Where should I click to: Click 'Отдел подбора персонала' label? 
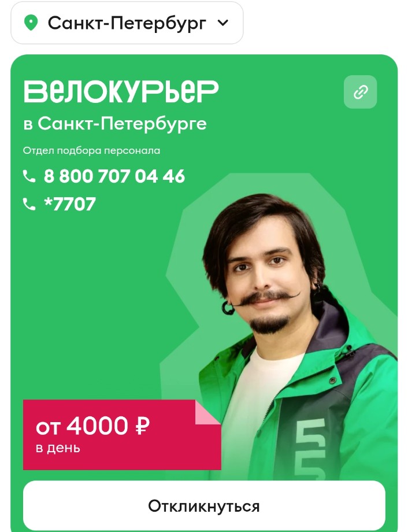coord(91,150)
